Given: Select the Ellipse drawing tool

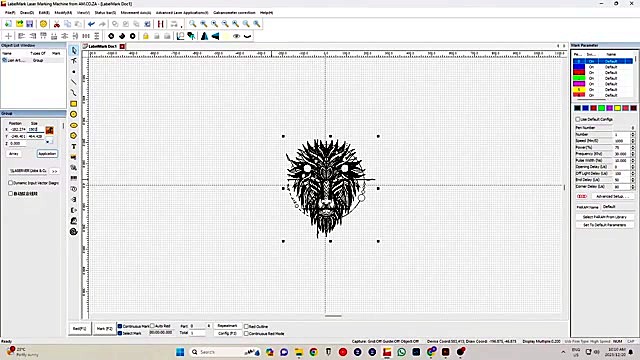Looking at the screenshot, I should click(74, 125).
